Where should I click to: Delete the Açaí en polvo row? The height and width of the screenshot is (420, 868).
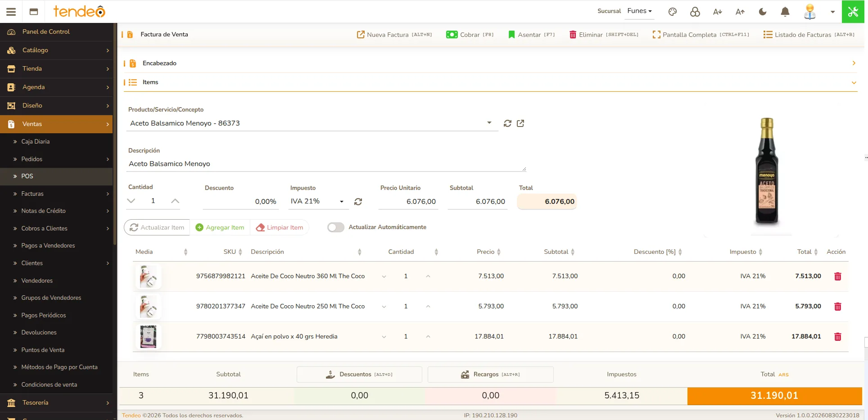tap(838, 337)
